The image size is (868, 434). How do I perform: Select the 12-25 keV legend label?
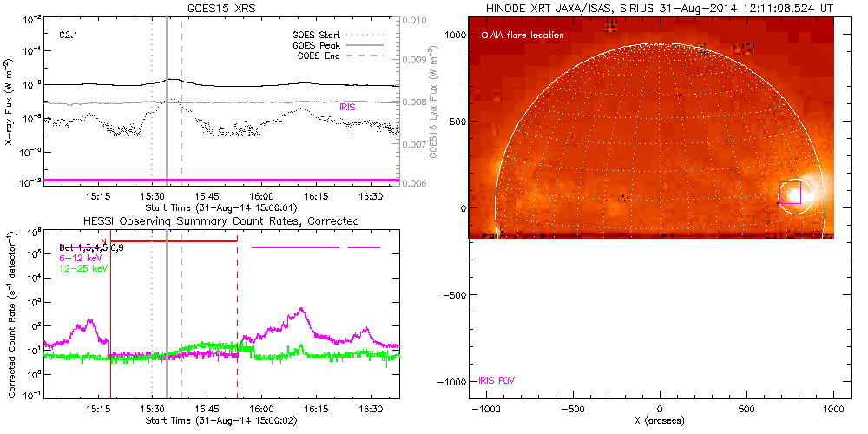(81, 269)
